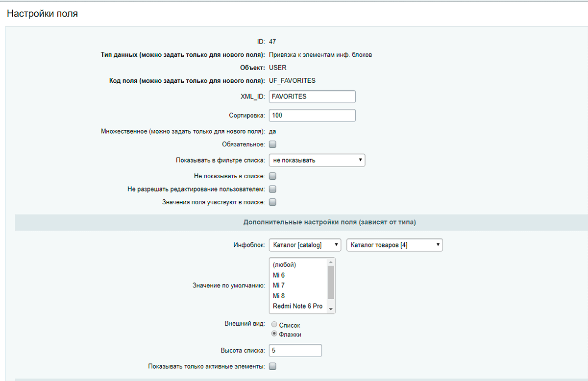This screenshot has width=588, height=381.
Task: Enable Показывать только активные элементы checkbox
Action: (273, 366)
